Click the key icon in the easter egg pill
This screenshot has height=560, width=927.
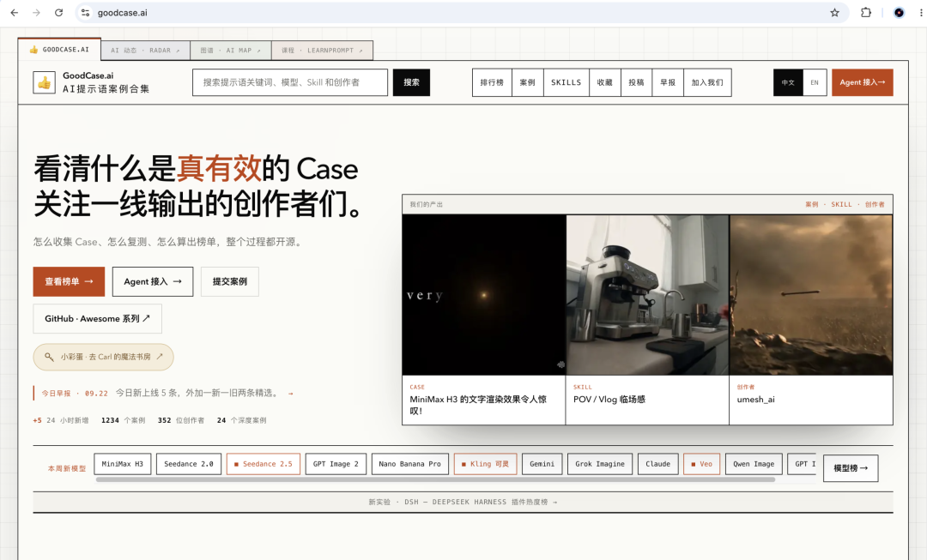click(x=49, y=357)
